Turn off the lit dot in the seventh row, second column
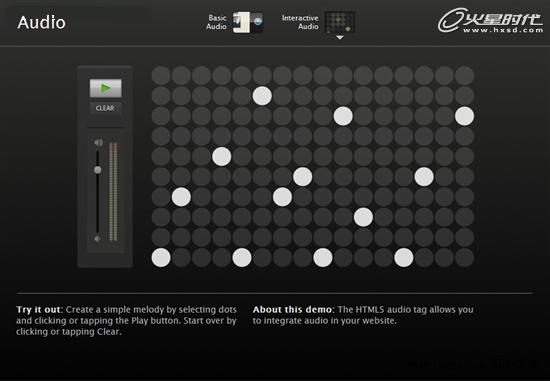The width and height of the screenshot is (550, 381). click(181, 197)
